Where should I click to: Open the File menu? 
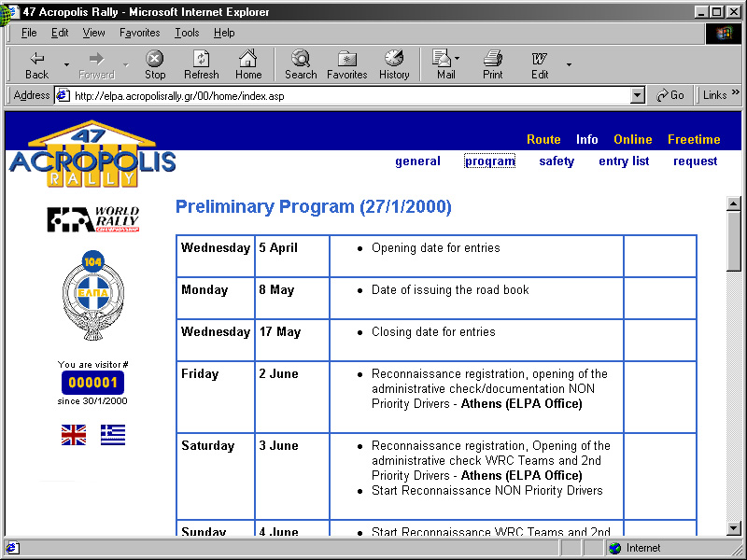[29, 33]
